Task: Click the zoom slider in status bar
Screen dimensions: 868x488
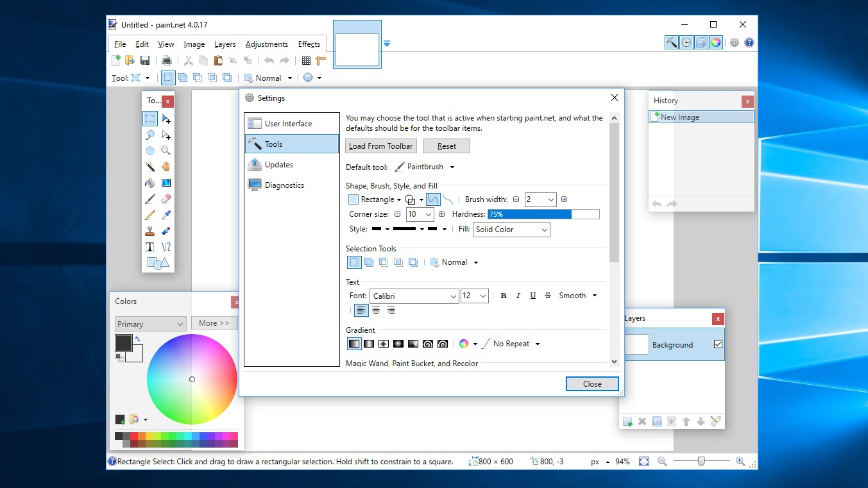Action: pos(701,461)
